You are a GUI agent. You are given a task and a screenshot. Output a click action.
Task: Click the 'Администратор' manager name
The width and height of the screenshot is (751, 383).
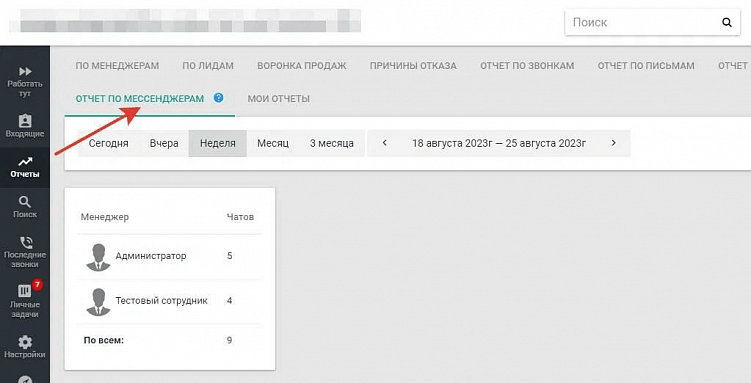pos(151,256)
